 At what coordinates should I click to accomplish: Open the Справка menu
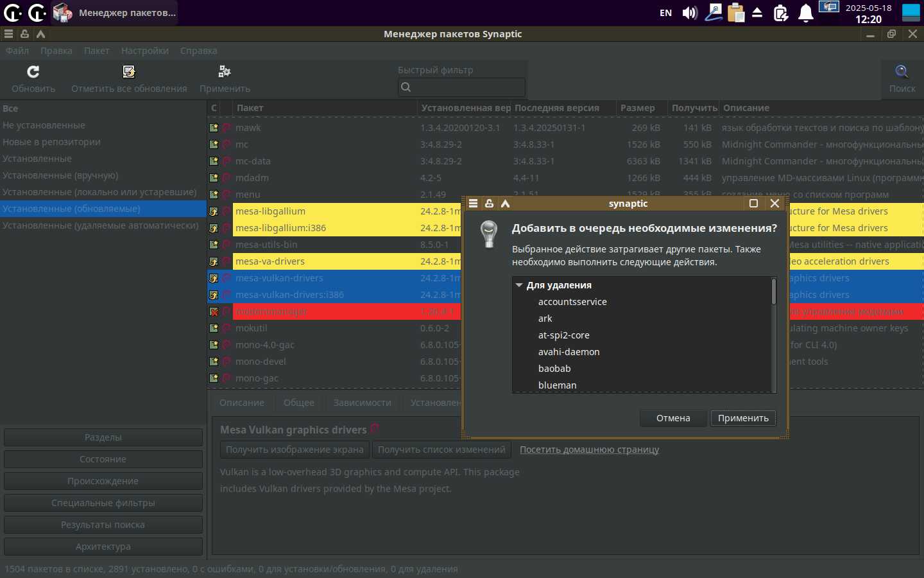198,51
